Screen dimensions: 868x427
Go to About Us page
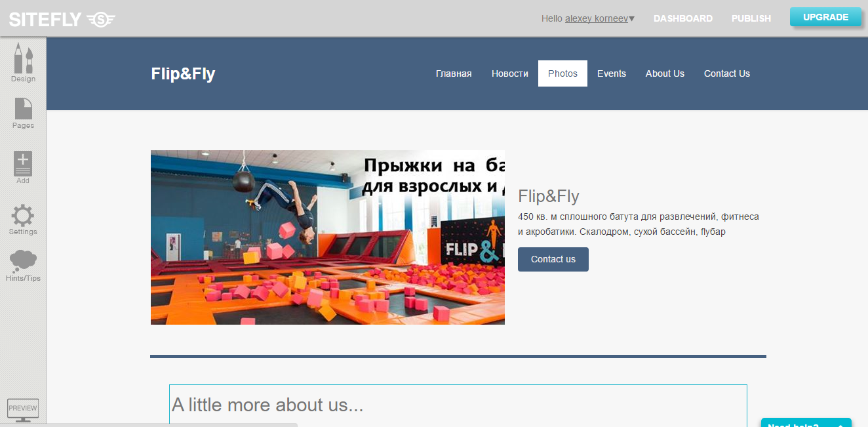[665, 73]
